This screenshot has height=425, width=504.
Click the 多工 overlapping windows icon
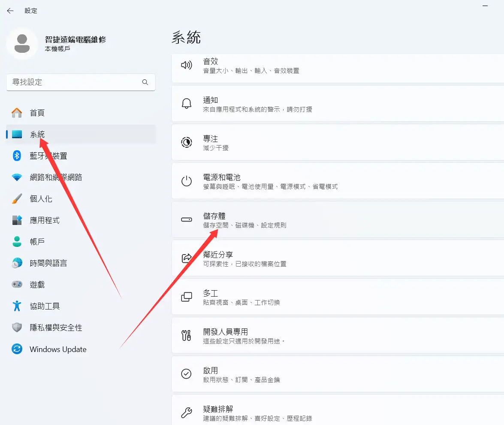tap(187, 297)
